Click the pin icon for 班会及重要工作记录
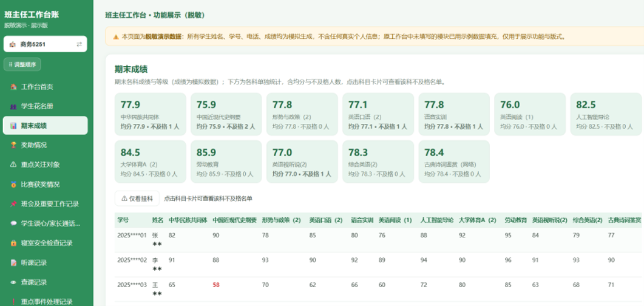The width and height of the screenshot is (644, 306). click(x=13, y=204)
